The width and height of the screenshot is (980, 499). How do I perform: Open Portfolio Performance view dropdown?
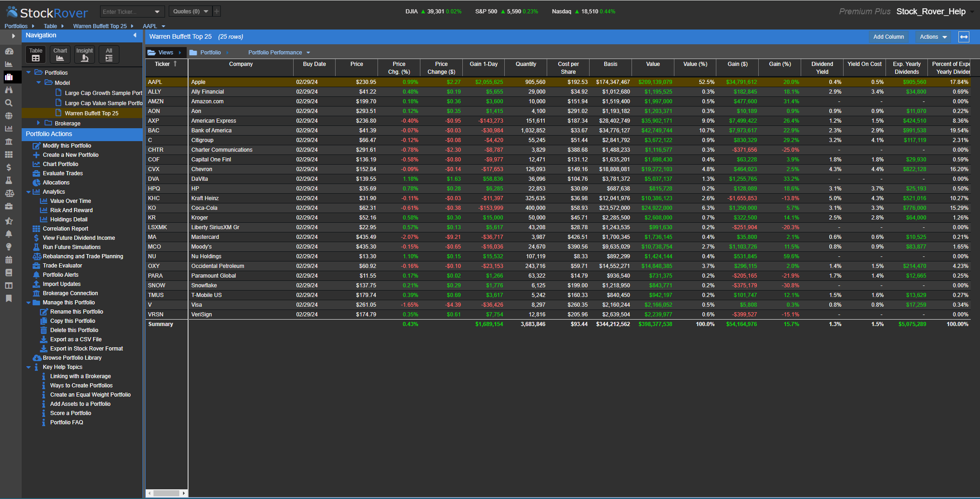coord(279,53)
